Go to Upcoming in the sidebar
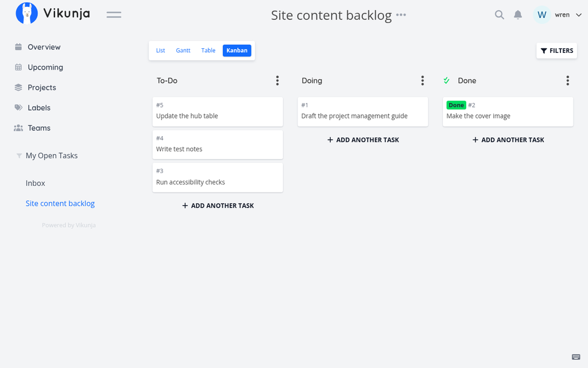The height and width of the screenshot is (368, 588). pos(45,67)
